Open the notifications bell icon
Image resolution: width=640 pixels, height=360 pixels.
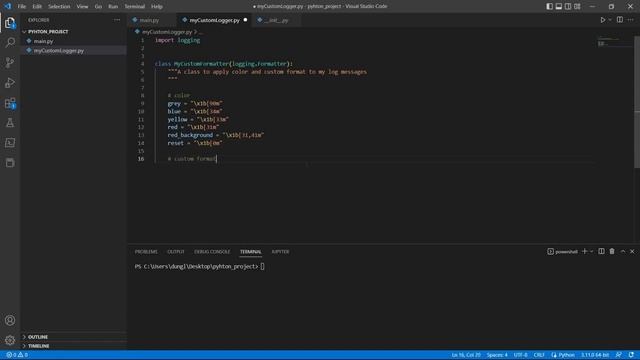tap(631, 355)
